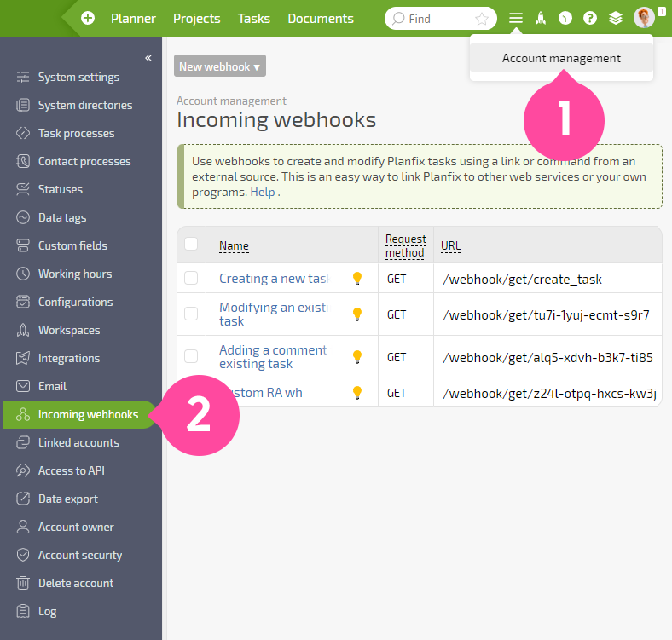
Task: Select Account management from dropdown menu
Action: coord(561,58)
